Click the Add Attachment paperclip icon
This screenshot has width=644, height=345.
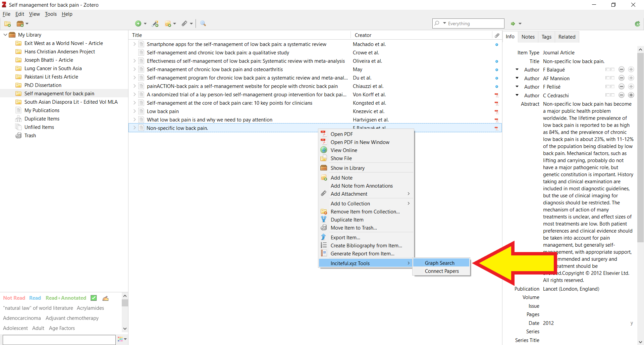click(184, 23)
